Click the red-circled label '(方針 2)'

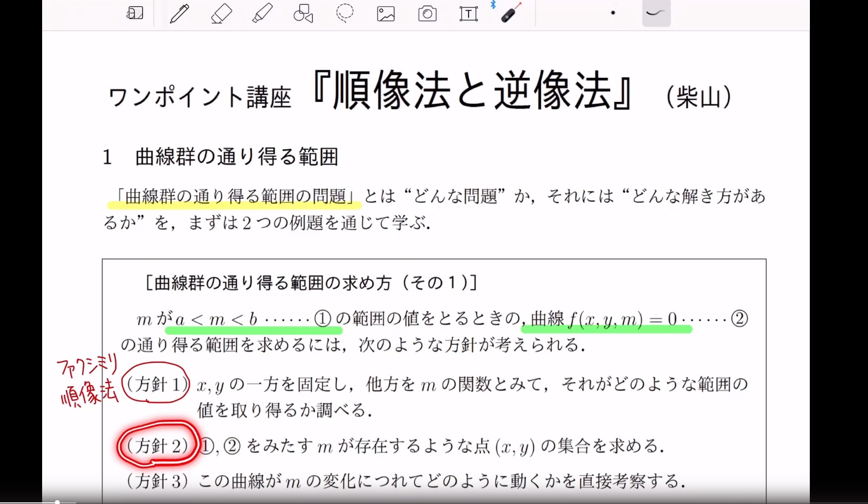pyautogui.click(x=158, y=445)
